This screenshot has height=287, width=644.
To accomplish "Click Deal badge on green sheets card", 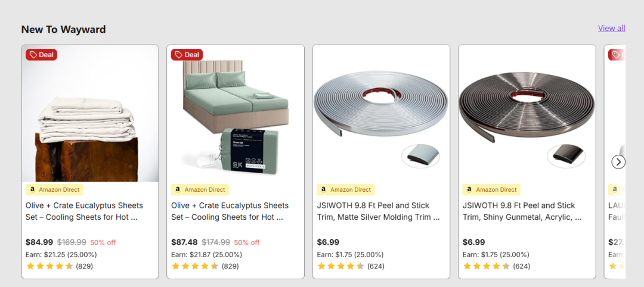I will point(187,55).
